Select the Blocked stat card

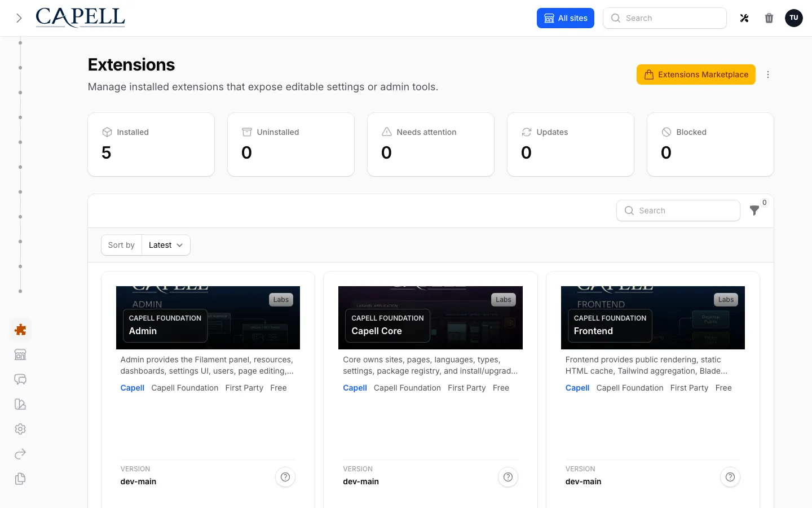[x=710, y=144]
